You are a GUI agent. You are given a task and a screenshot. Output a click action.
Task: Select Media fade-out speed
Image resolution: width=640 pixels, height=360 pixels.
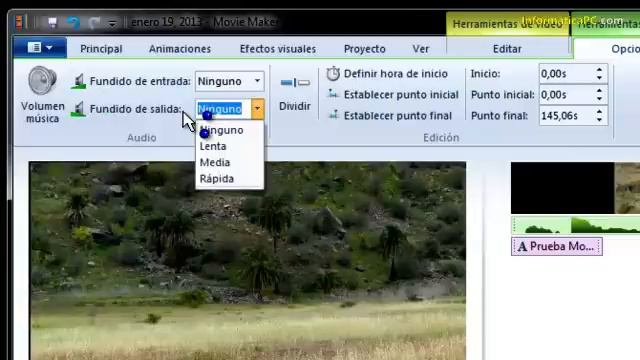pos(229,162)
